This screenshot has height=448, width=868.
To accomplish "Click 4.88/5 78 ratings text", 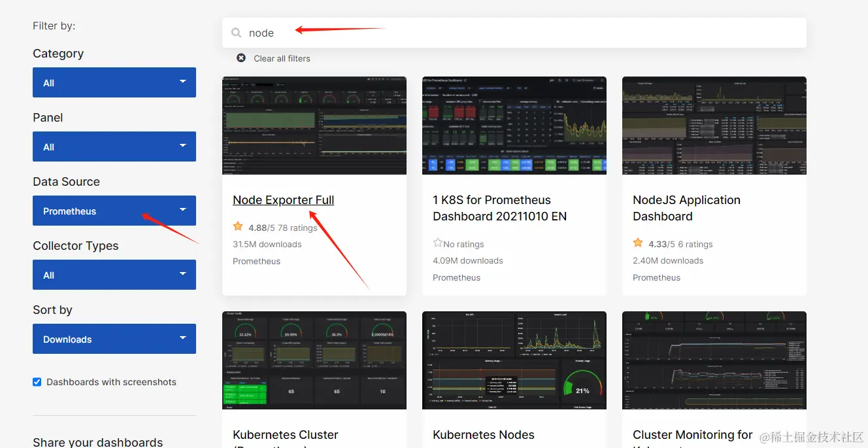I will [x=283, y=228].
